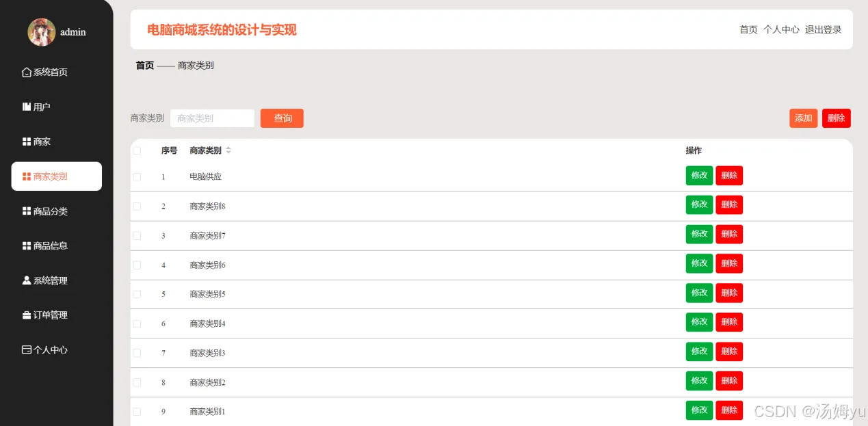The image size is (868, 426).
Task: Click the grid icon beside 商品分类
Action: [27, 211]
